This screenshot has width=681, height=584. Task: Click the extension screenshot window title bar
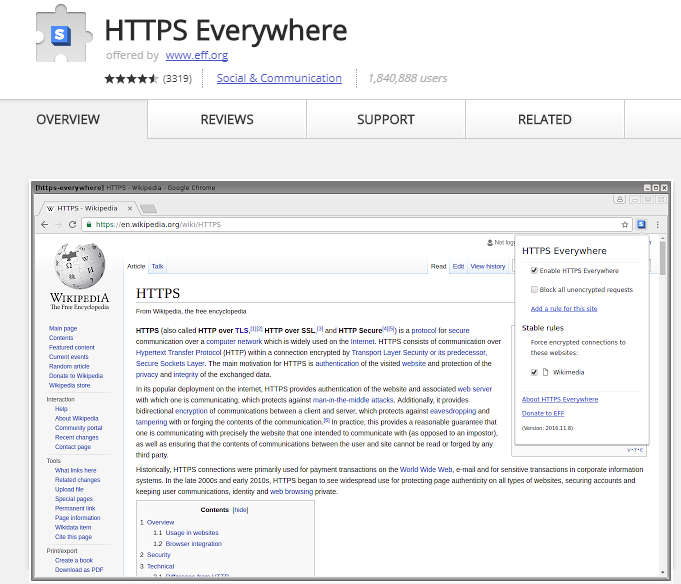tap(351, 188)
